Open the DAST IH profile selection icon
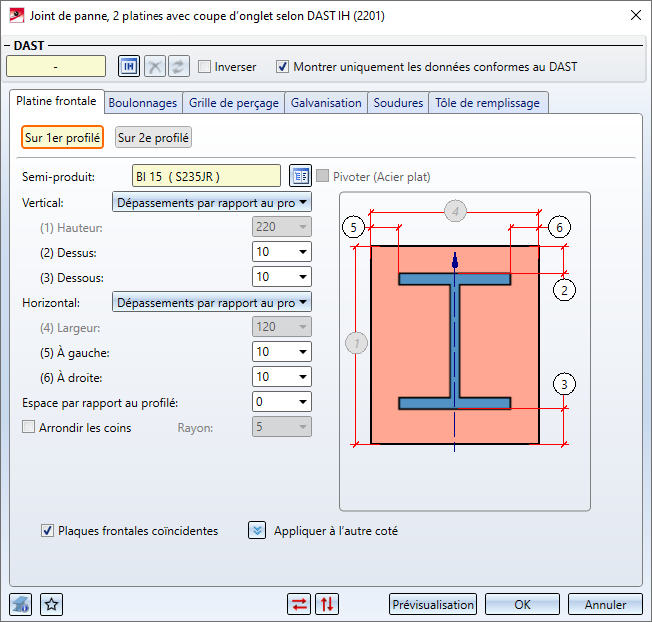This screenshot has width=652, height=622. 129,67
